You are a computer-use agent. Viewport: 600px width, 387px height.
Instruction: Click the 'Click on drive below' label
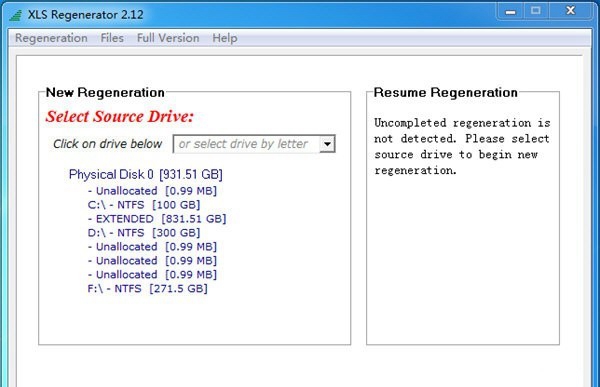(x=108, y=144)
